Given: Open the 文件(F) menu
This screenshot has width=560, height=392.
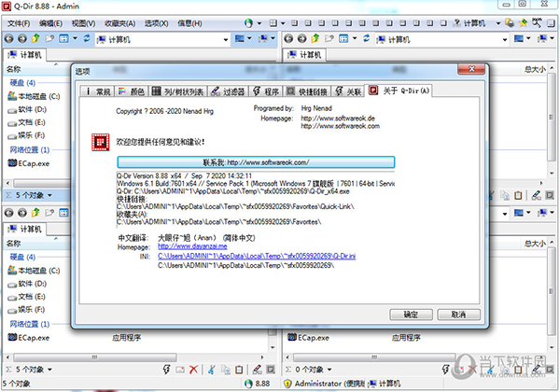Looking at the screenshot, I should [19, 23].
